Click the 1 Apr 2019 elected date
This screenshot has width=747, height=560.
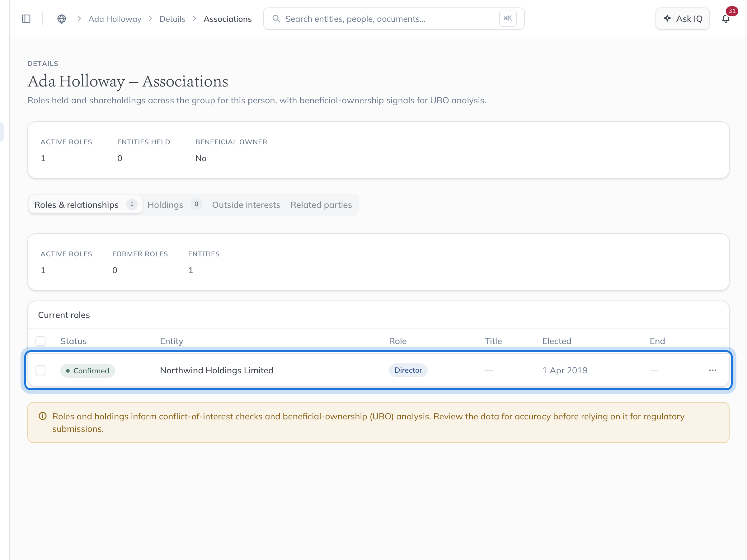pyautogui.click(x=565, y=370)
